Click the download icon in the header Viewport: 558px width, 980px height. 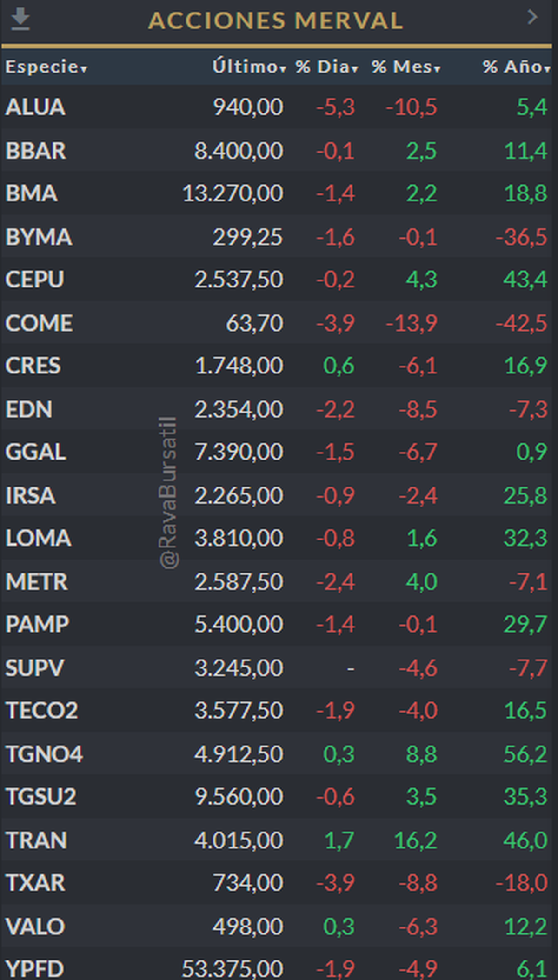coord(20,20)
